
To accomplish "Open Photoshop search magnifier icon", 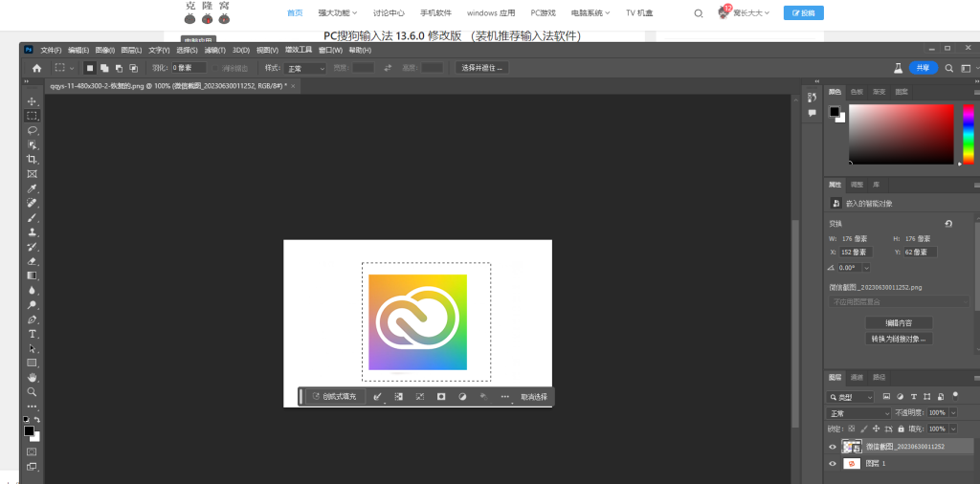I will 948,68.
